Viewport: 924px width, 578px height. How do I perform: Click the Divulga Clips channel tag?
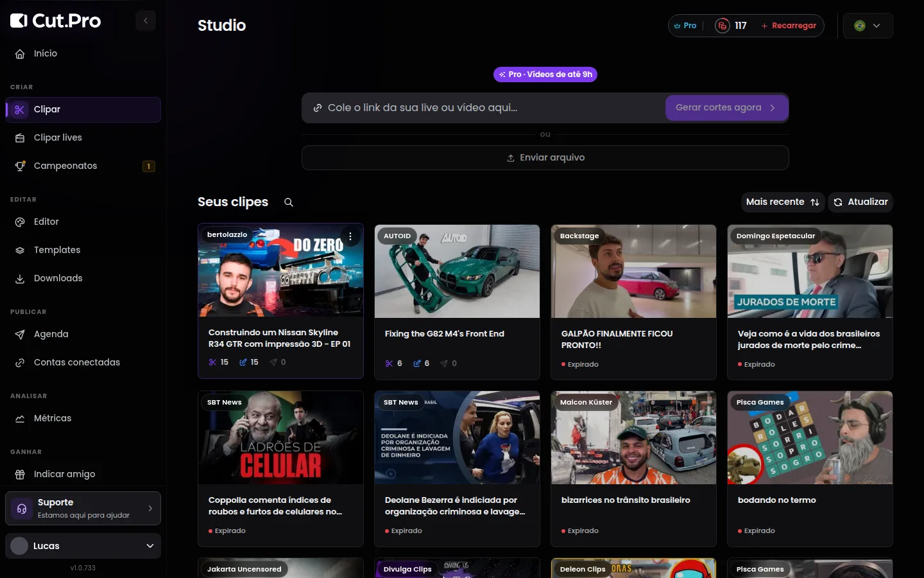[x=407, y=570]
